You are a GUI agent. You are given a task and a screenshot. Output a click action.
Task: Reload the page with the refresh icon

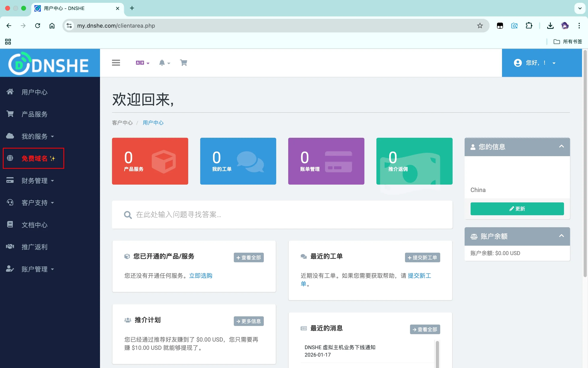(x=38, y=26)
